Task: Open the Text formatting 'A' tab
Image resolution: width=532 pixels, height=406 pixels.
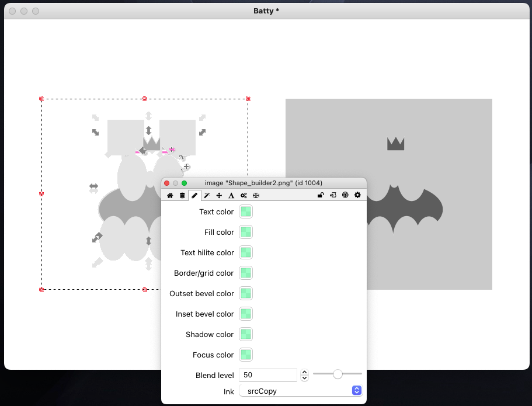Action: coord(231,195)
